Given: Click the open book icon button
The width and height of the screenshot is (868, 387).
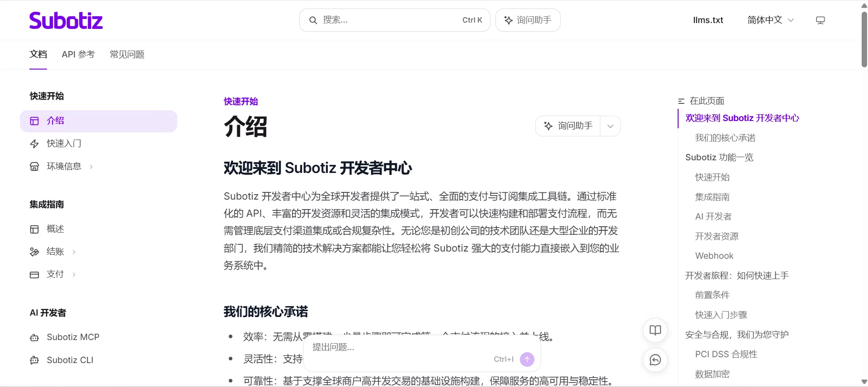Looking at the screenshot, I should pyautogui.click(x=655, y=330).
